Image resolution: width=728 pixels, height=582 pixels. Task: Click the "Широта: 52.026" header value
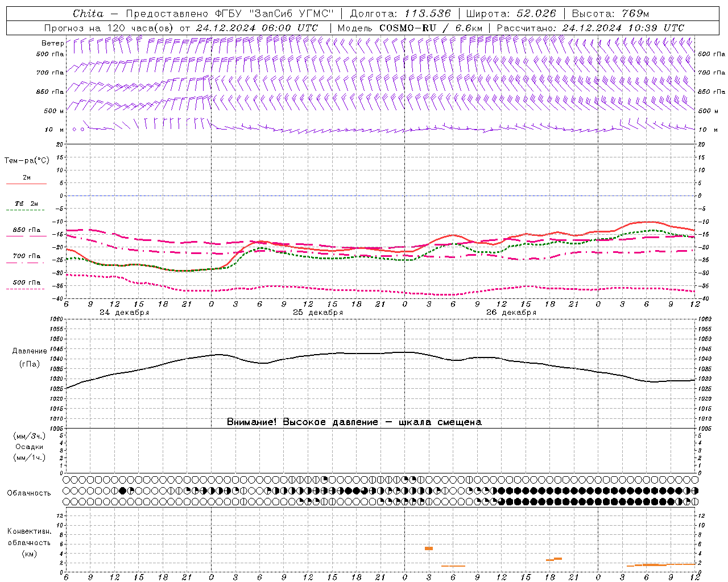pyautogui.click(x=512, y=14)
